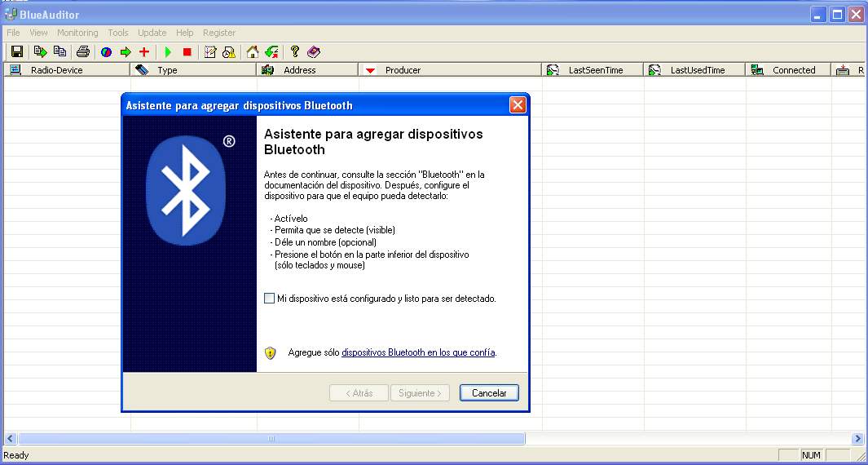Sort by the Type column header
This screenshot has height=465, width=868.
194,70
